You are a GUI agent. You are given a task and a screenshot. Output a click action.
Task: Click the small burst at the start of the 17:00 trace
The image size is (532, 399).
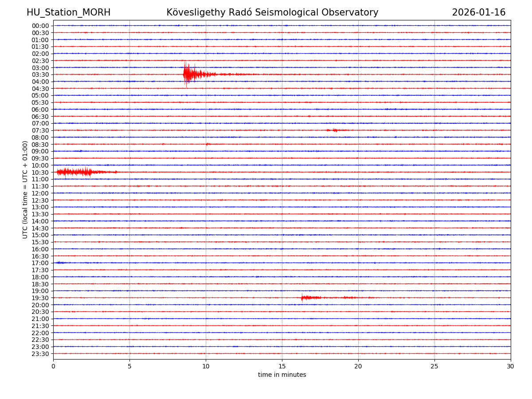[x=60, y=263]
